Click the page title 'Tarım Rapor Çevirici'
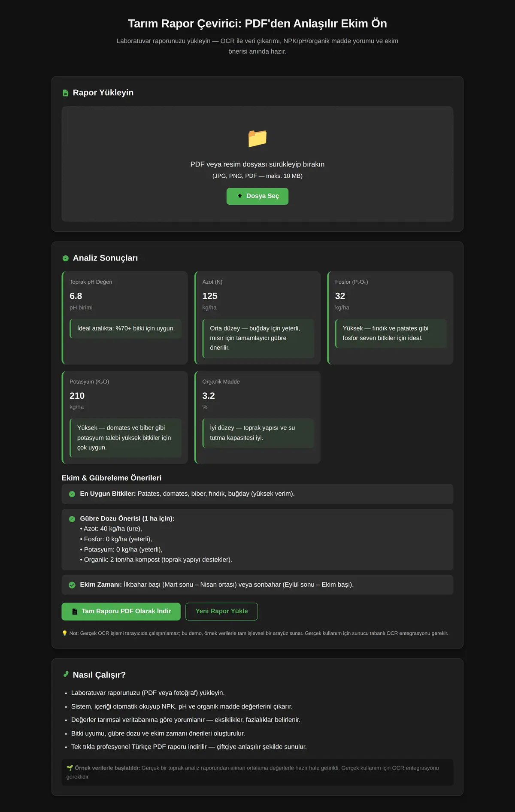 (x=257, y=24)
